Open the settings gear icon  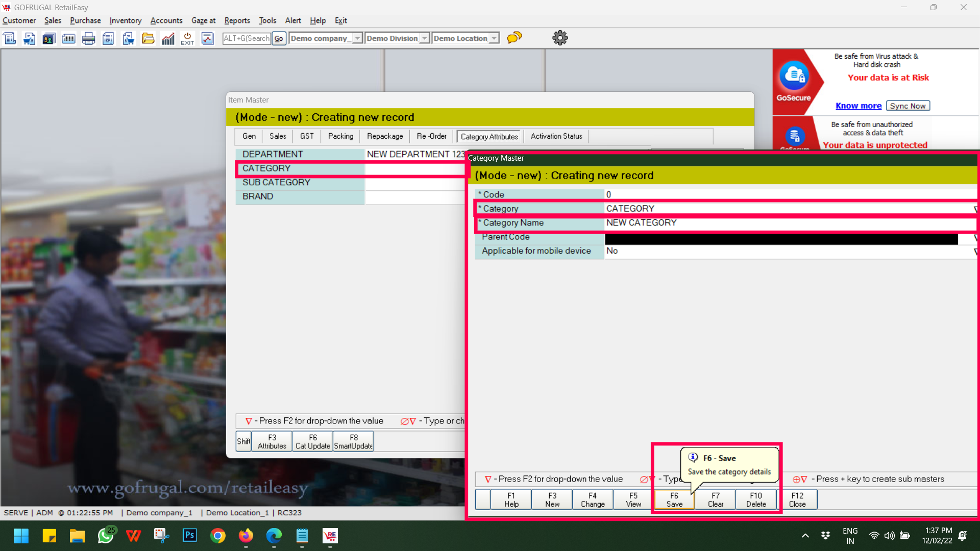pyautogui.click(x=560, y=38)
